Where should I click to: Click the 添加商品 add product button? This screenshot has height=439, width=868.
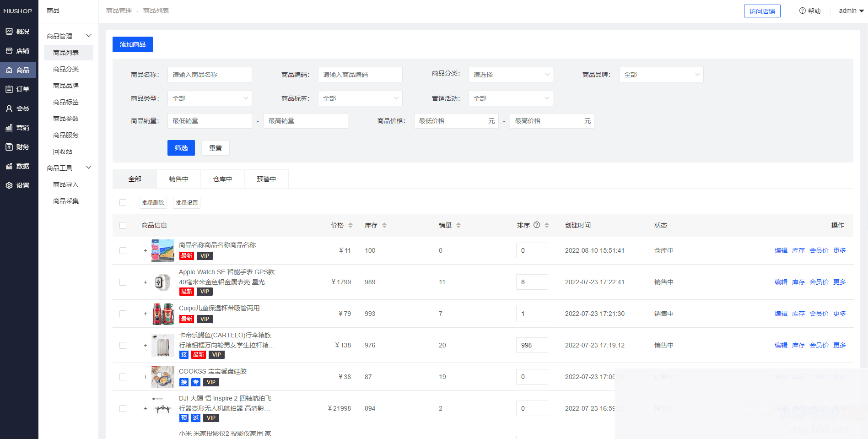pos(132,44)
